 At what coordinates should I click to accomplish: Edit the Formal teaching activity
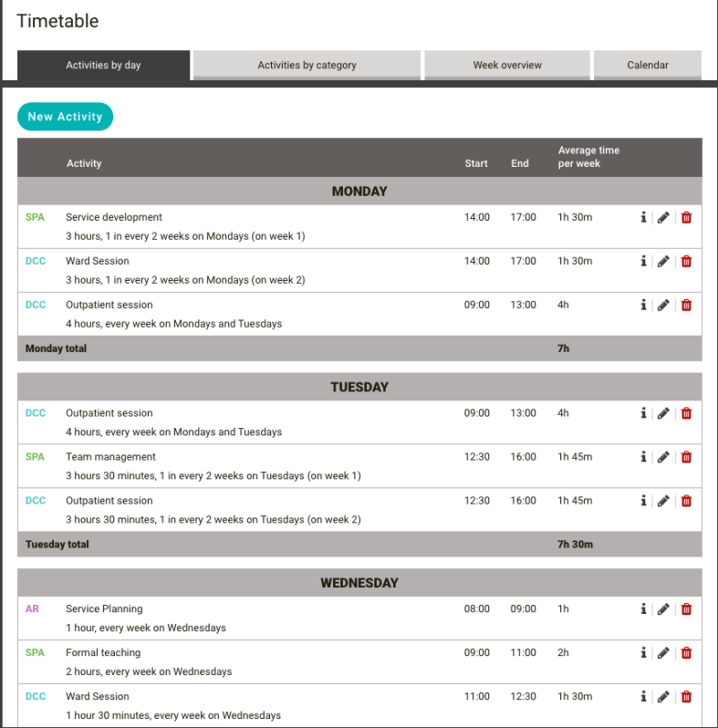click(664, 653)
